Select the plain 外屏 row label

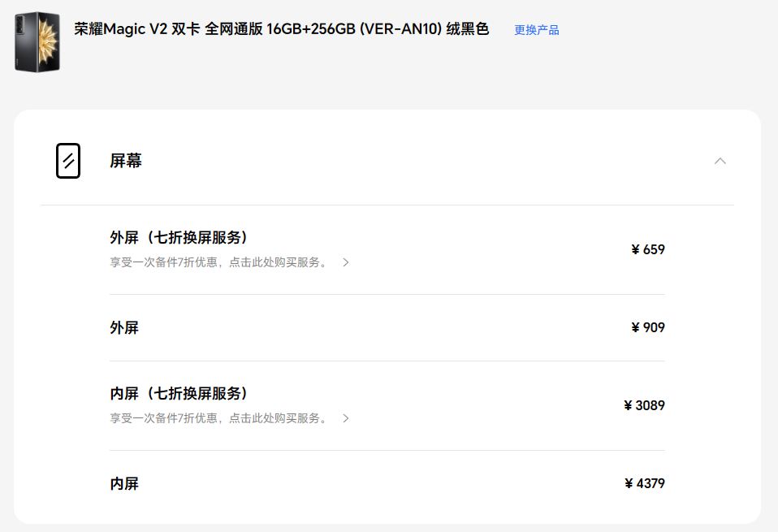point(124,327)
